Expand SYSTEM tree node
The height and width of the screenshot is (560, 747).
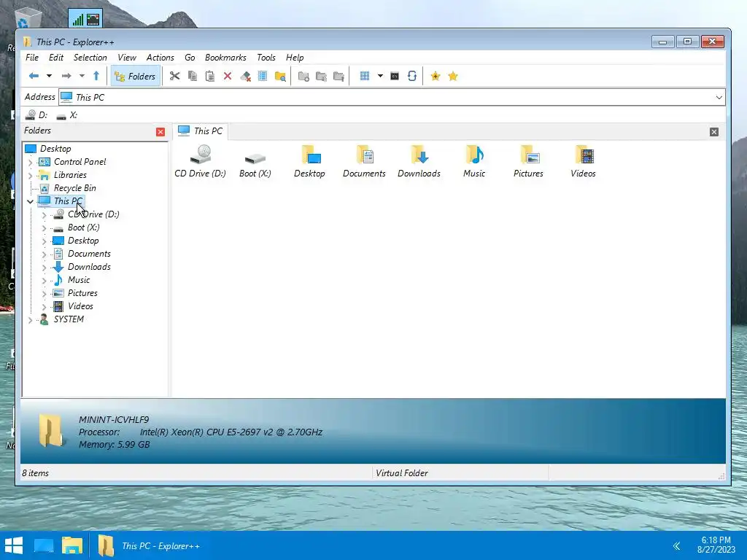click(x=31, y=320)
